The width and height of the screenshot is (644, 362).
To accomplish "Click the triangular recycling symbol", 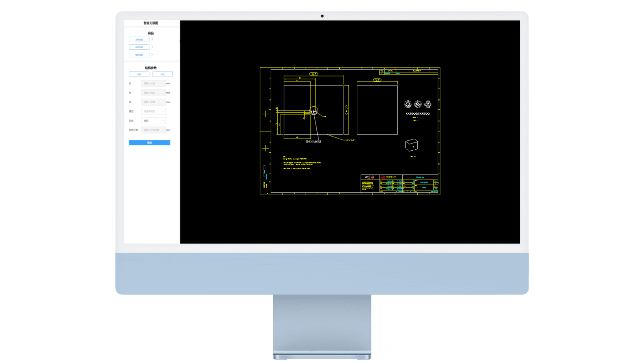I will (x=428, y=104).
